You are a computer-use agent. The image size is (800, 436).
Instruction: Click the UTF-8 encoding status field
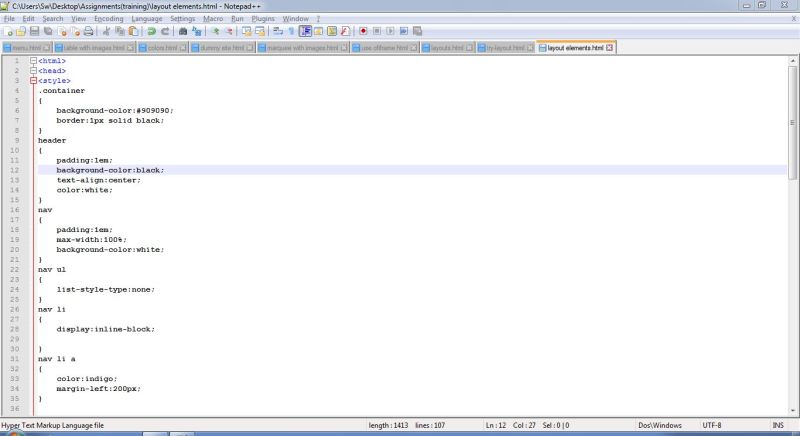click(x=712, y=425)
